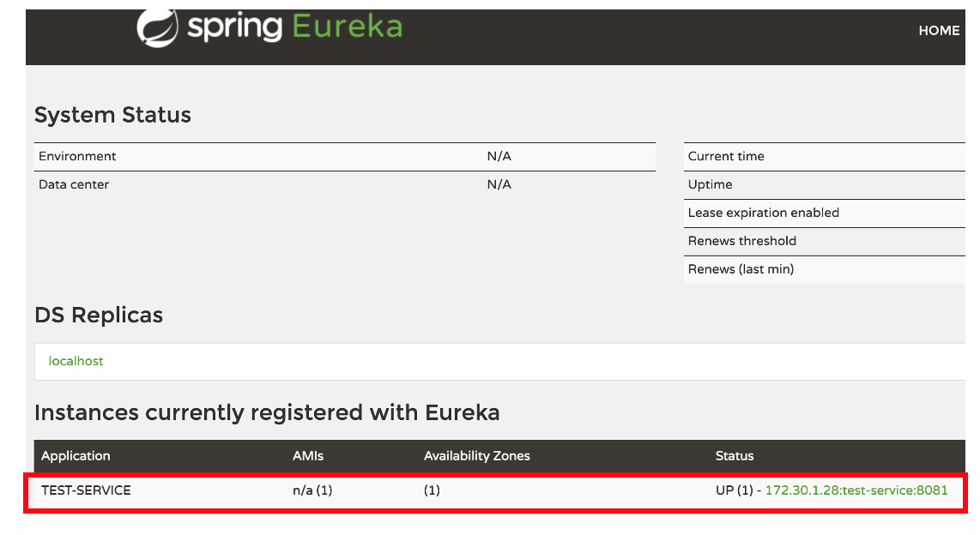Click the System Status section heading

pos(112,114)
